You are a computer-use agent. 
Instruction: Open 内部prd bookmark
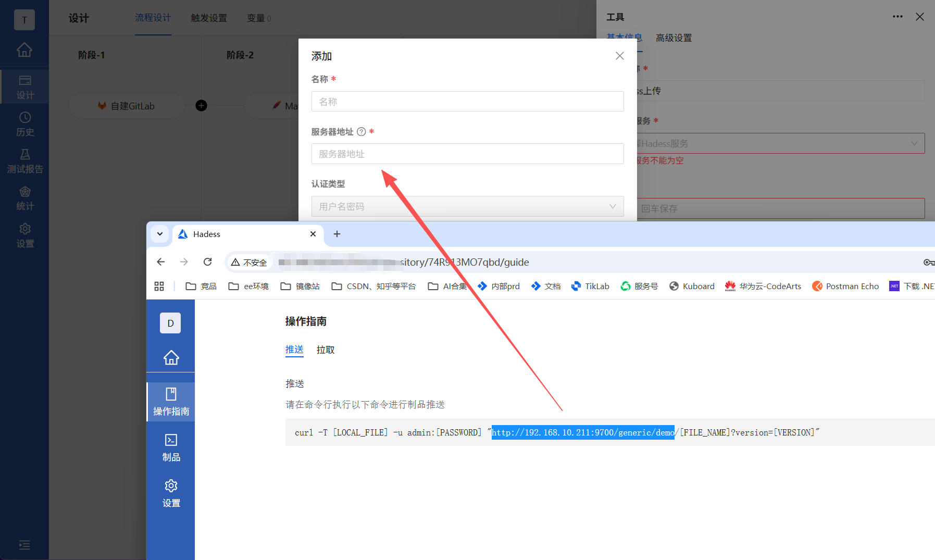pyautogui.click(x=498, y=286)
